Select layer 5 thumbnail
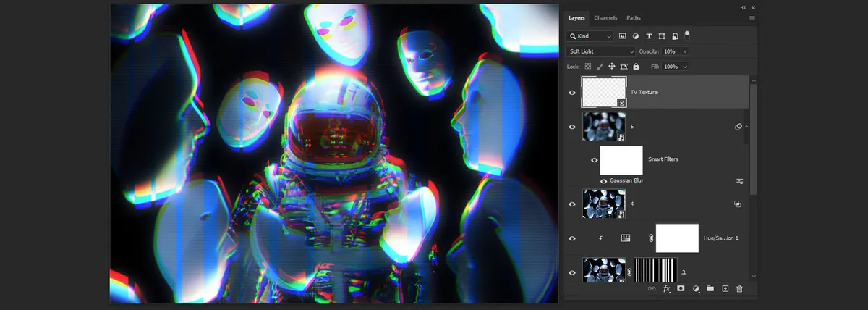The image size is (868, 310). 604,127
